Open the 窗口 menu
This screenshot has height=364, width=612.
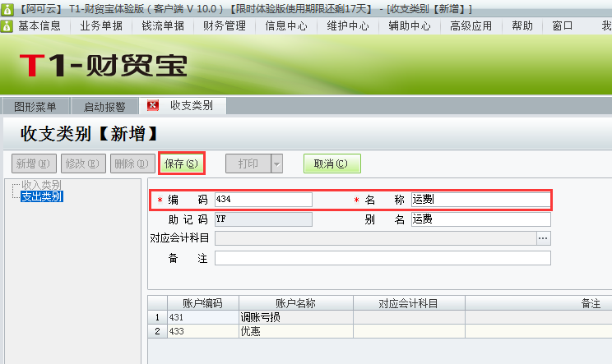(x=563, y=26)
